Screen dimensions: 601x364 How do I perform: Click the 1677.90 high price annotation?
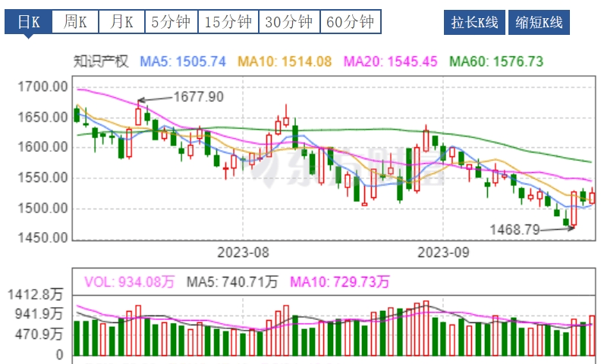pyautogui.click(x=199, y=96)
